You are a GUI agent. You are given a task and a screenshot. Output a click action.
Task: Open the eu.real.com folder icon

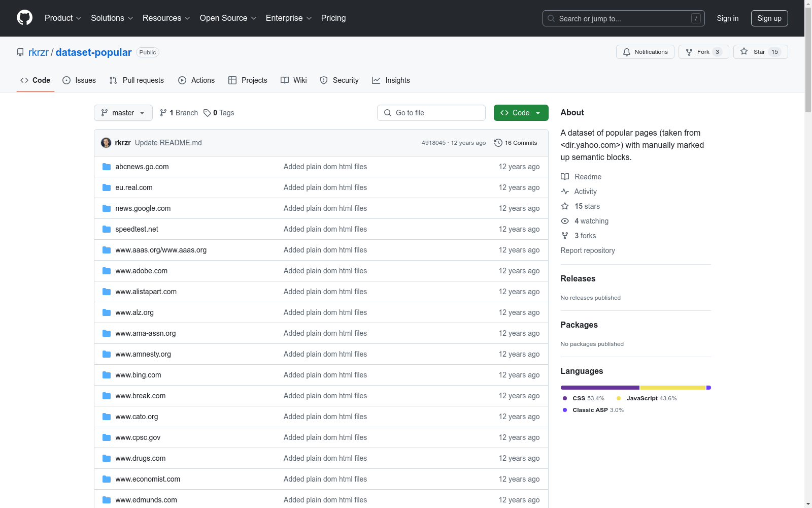107,187
